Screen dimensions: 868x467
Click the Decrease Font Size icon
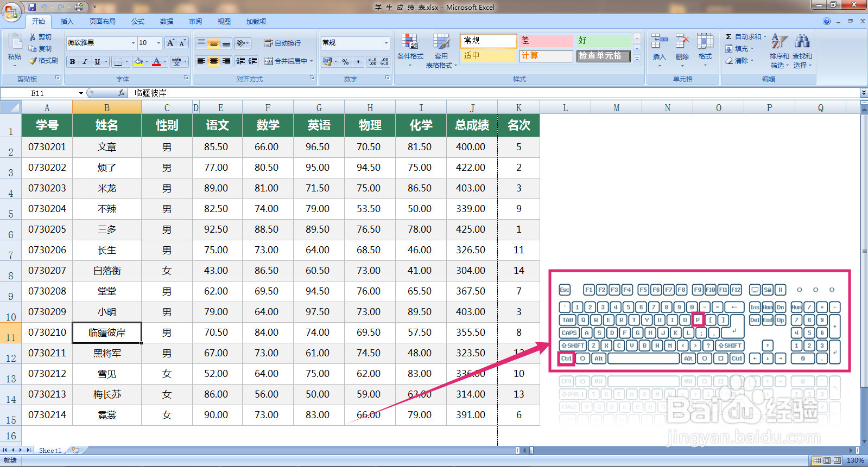click(x=182, y=43)
